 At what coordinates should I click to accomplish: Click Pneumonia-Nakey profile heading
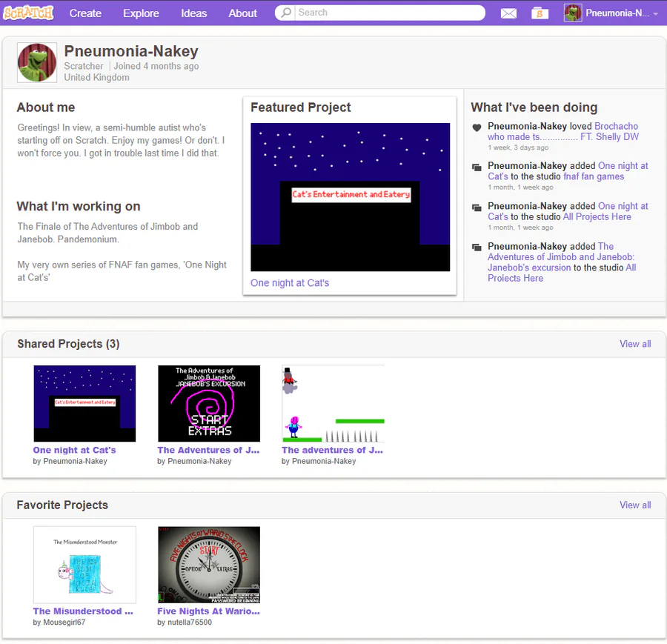tap(131, 51)
